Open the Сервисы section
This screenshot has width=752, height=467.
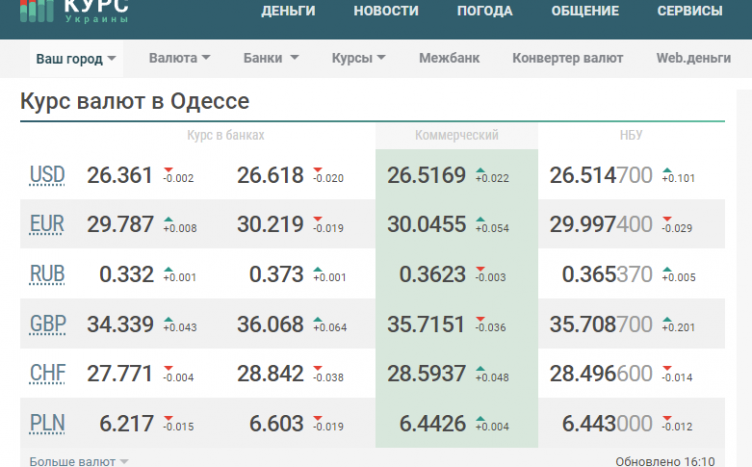689,11
